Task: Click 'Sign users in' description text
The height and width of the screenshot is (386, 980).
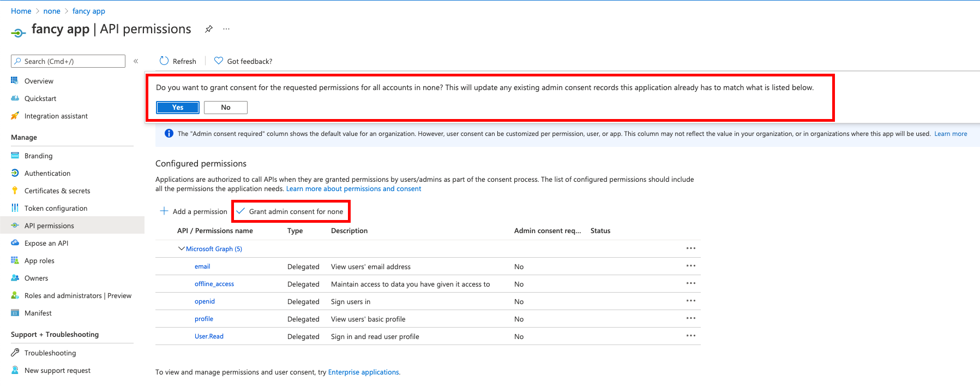Action: click(351, 301)
